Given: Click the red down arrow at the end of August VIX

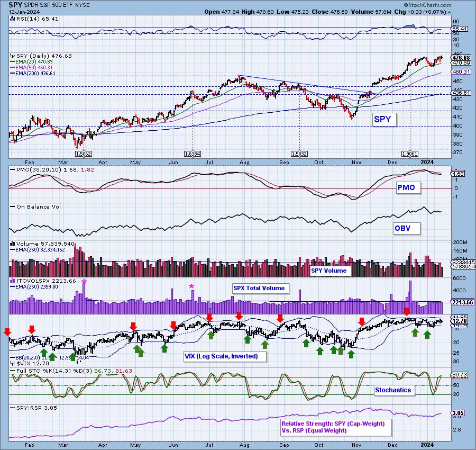Looking at the screenshot, I should click(x=280, y=318).
